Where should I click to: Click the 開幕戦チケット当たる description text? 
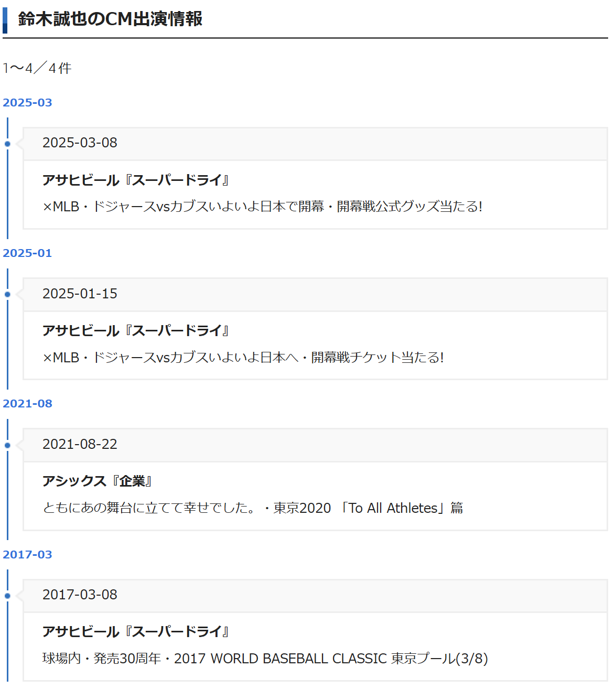tap(243, 358)
